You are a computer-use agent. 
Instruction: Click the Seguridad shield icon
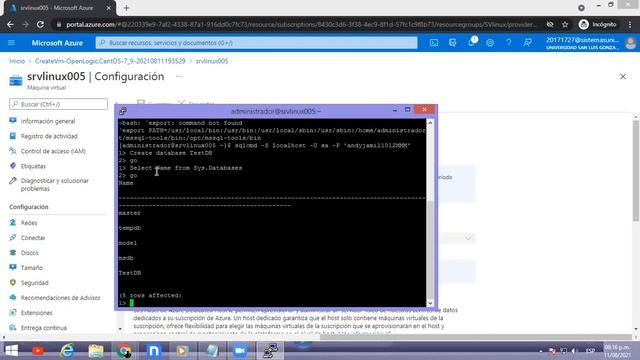tap(13, 282)
